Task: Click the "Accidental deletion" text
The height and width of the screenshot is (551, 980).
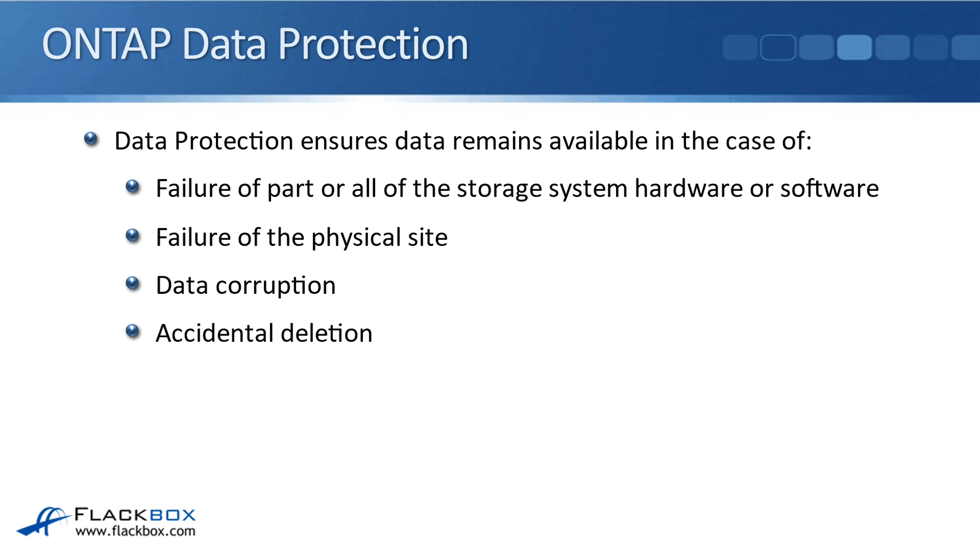Action: click(264, 333)
